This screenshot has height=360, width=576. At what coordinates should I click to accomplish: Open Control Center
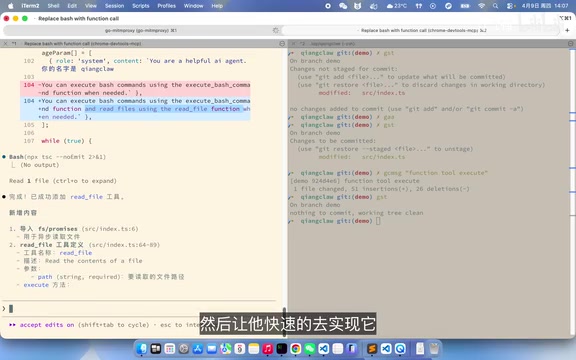(x=510, y=6)
